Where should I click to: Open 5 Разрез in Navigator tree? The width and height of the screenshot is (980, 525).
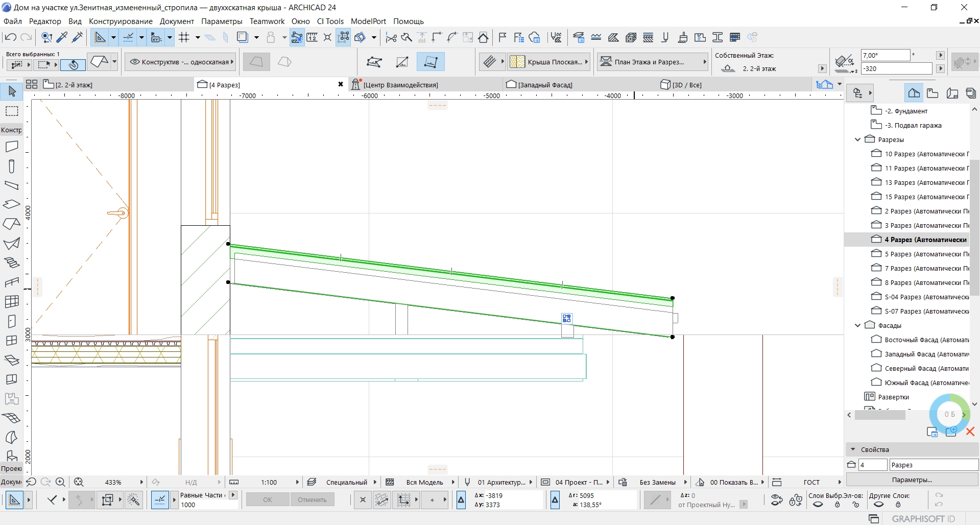(x=919, y=254)
